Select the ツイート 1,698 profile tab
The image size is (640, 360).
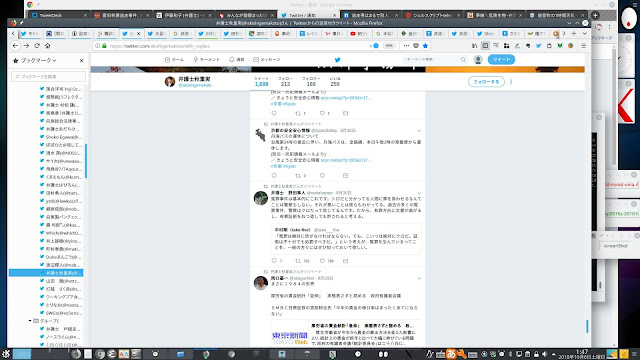point(261,81)
